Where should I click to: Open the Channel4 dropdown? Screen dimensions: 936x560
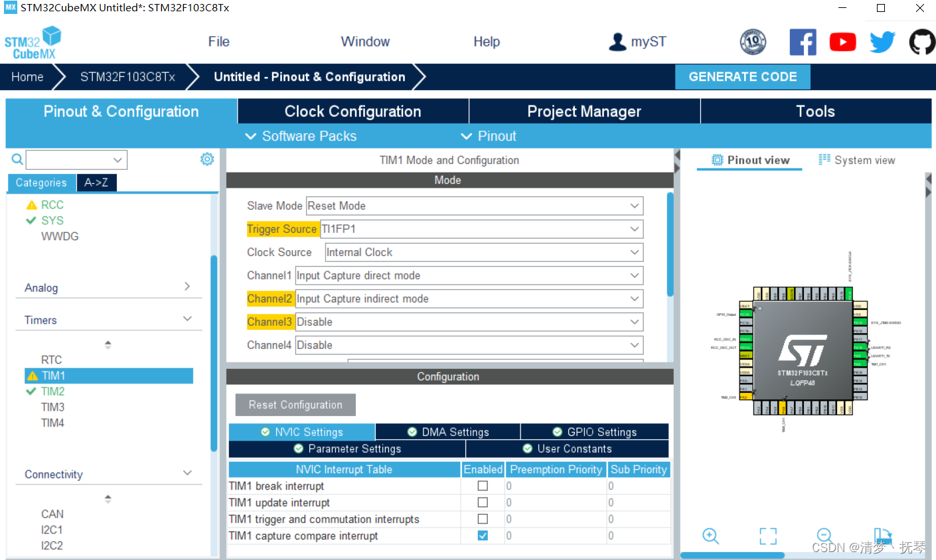tap(469, 345)
